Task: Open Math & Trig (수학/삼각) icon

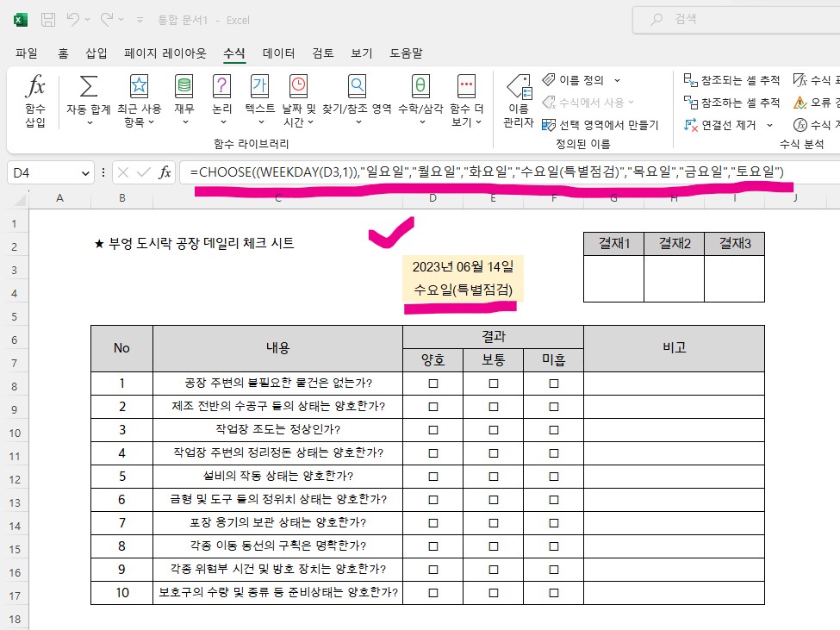Action: coord(420,85)
